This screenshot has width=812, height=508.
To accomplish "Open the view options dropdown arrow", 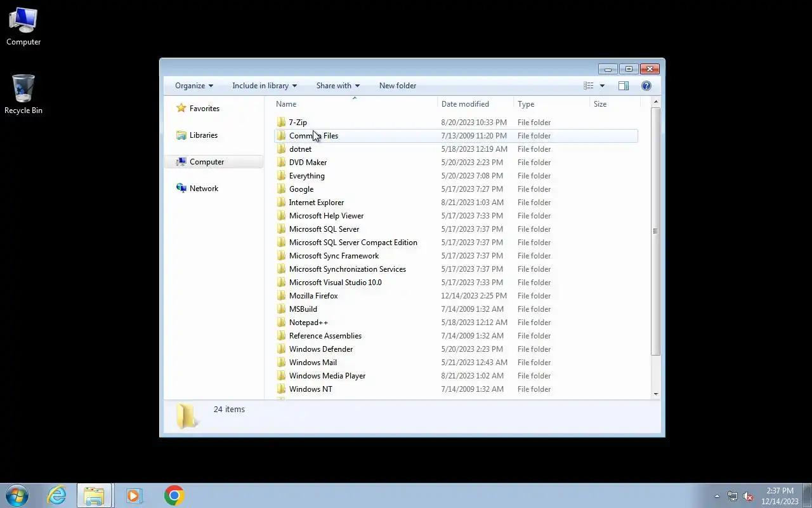I will tap(602, 86).
